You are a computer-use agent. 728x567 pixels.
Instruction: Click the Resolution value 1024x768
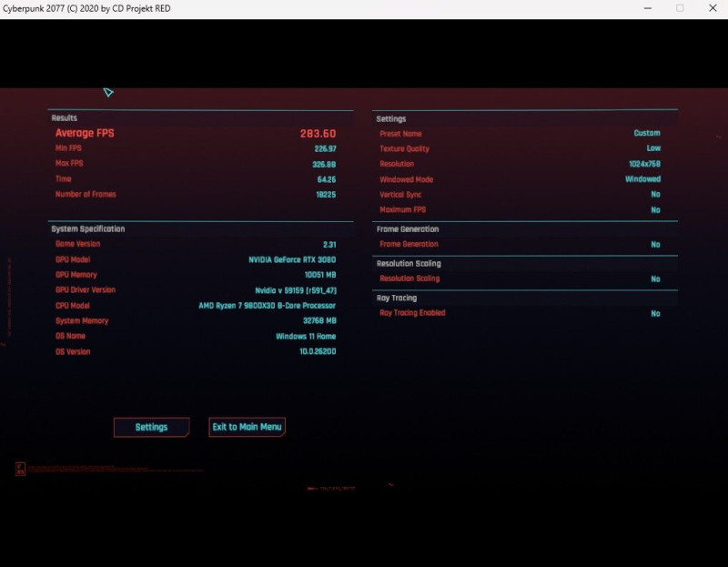point(644,164)
